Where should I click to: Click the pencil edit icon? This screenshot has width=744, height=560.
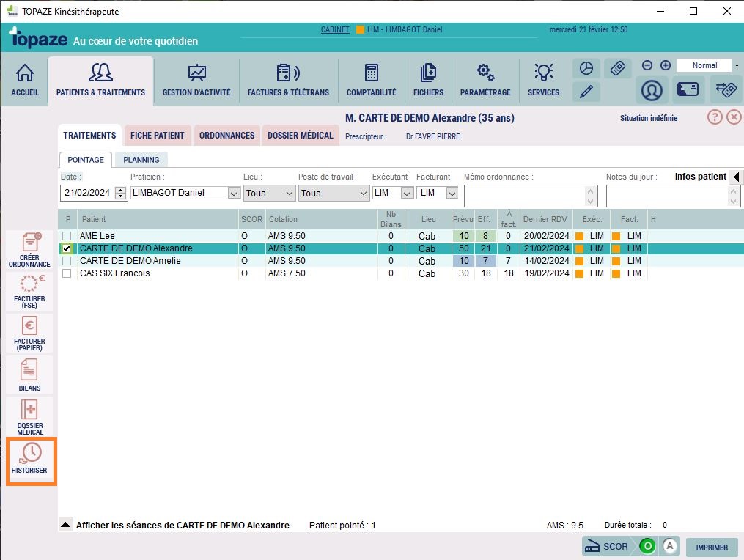click(586, 91)
